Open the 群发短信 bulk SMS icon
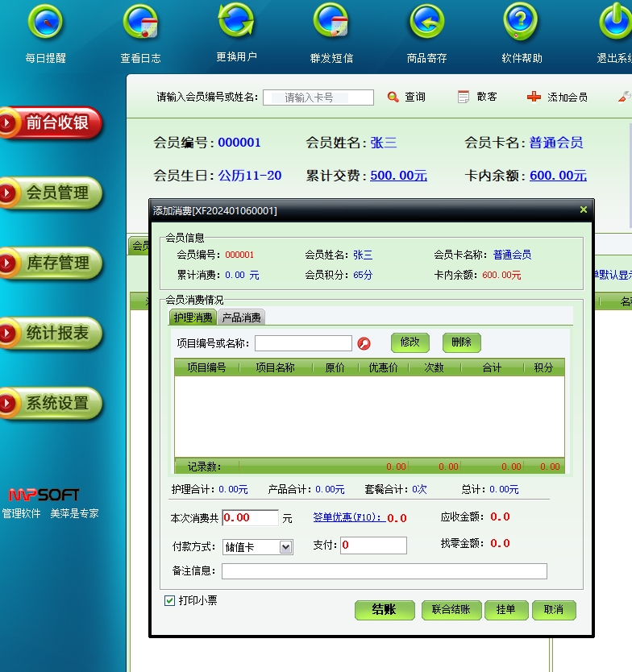The height and width of the screenshot is (672, 632). pos(331,23)
